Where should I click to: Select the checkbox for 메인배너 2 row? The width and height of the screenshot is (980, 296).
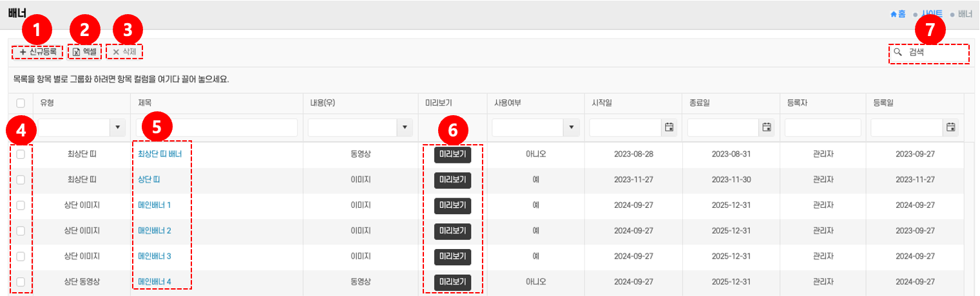21,230
